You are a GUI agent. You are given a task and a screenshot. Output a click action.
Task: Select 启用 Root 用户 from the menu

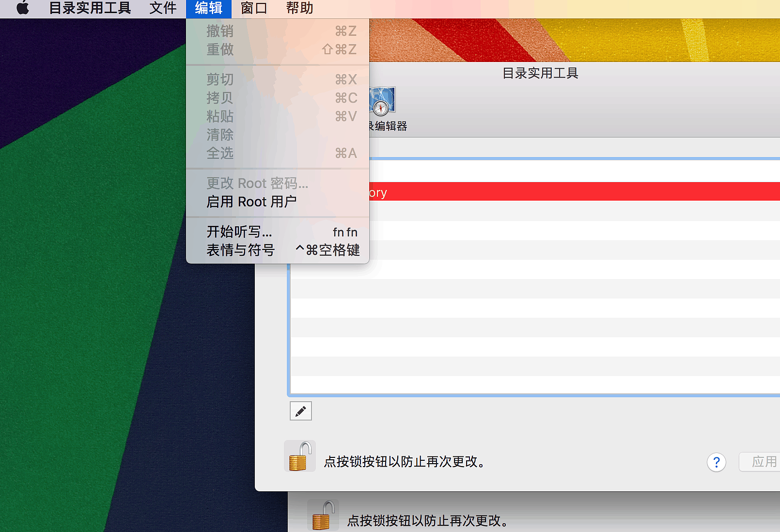pyautogui.click(x=251, y=202)
